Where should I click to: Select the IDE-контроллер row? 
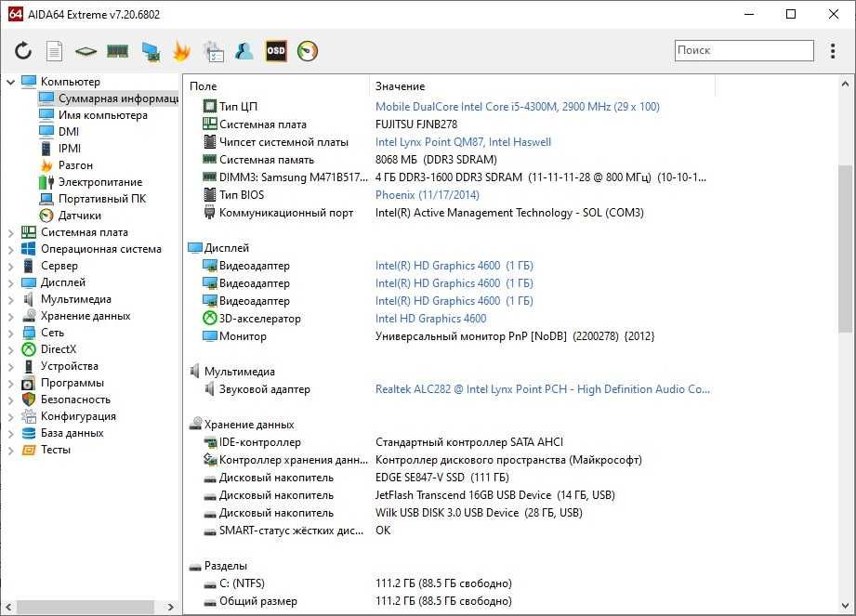449,442
